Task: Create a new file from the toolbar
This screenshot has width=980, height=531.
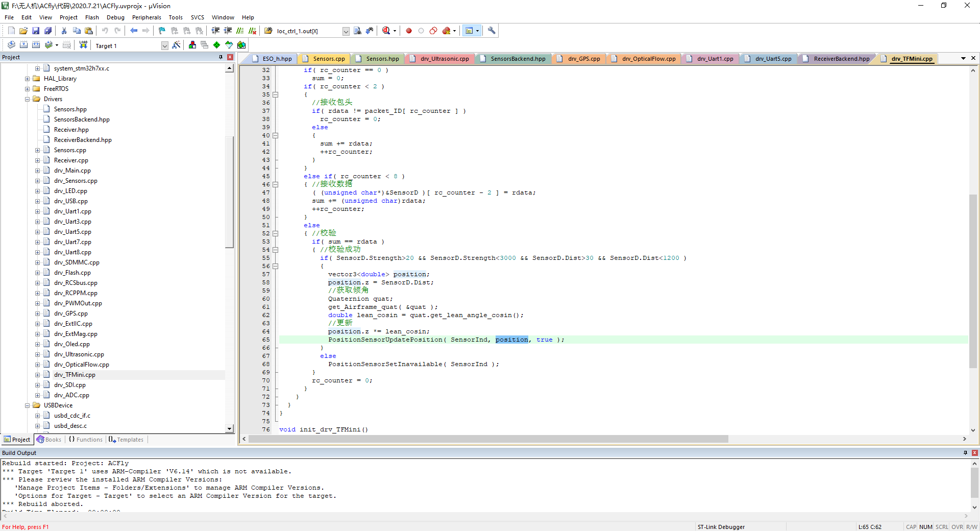Action: (11, 31)
